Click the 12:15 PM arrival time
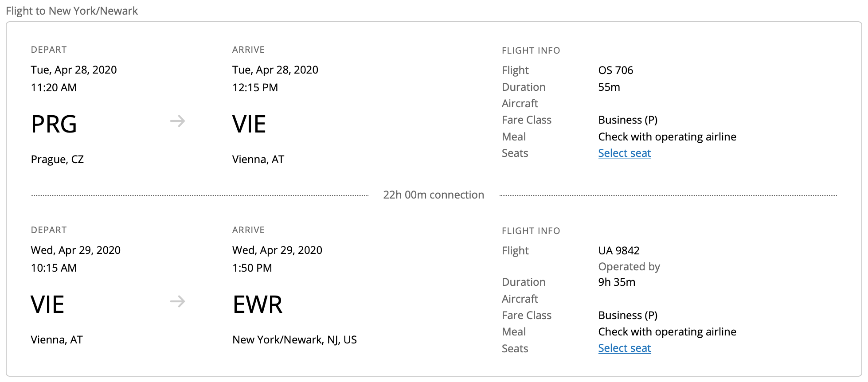The width and height of the screenshot is (868, 382). [255, 88]
